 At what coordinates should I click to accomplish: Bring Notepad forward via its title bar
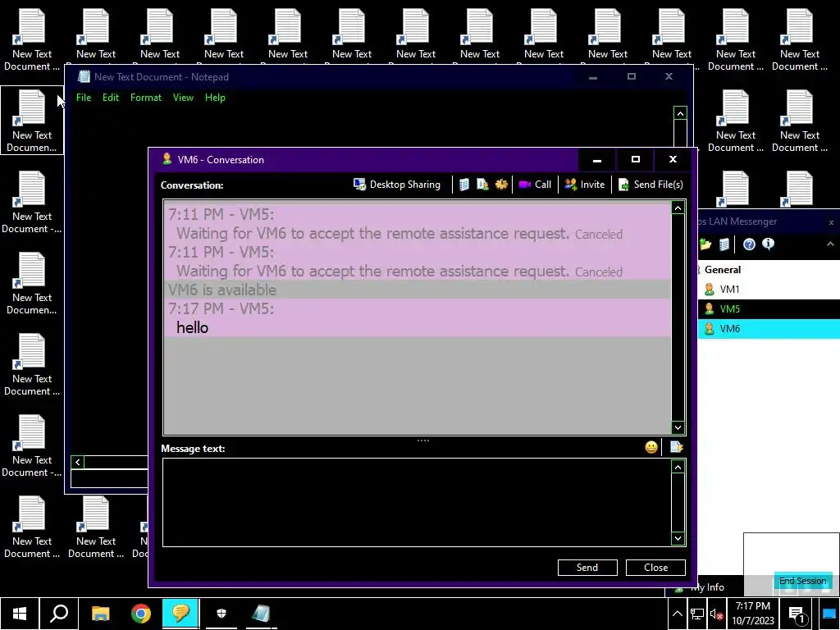[x=322, y=77]
